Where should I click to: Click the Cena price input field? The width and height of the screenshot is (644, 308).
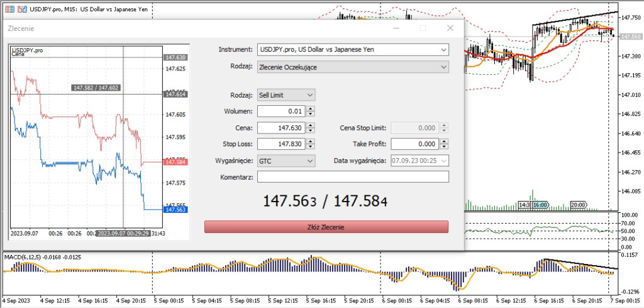click(281, 128)
